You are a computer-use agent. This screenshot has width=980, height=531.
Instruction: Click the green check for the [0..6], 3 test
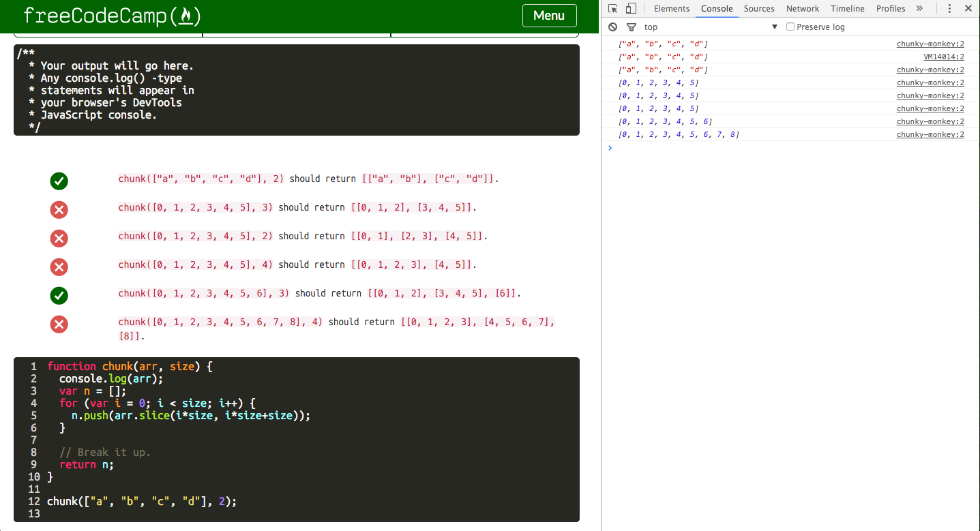(59, 295)
